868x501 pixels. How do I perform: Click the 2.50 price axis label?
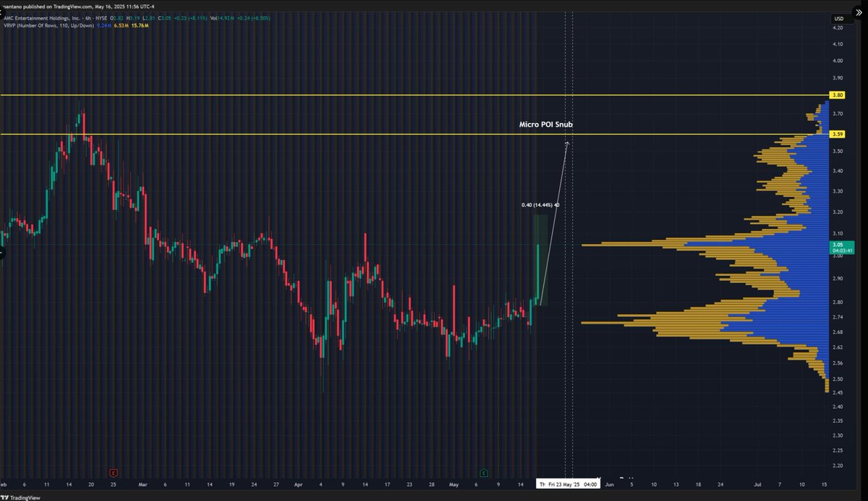pyautogui.click(x=838, y=379)
